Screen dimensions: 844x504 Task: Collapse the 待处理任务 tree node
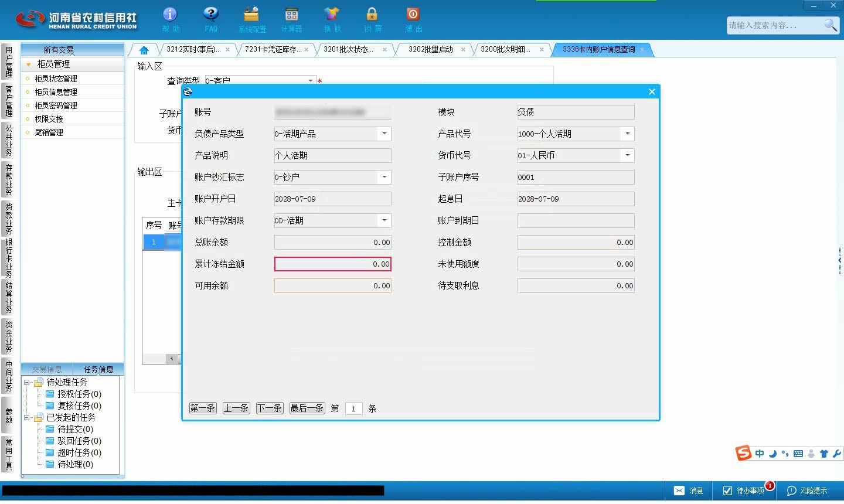(26, 383)
